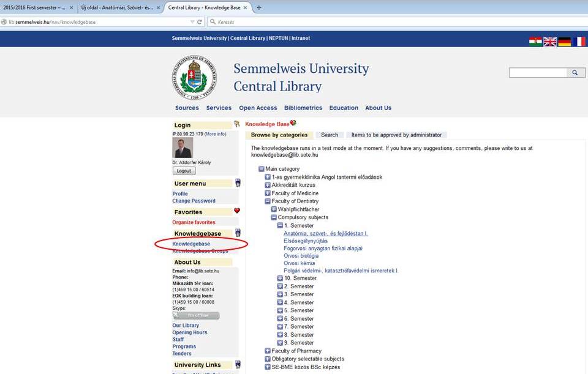
Task: Open the Sources menu
Action: click(x=187, y=108)
